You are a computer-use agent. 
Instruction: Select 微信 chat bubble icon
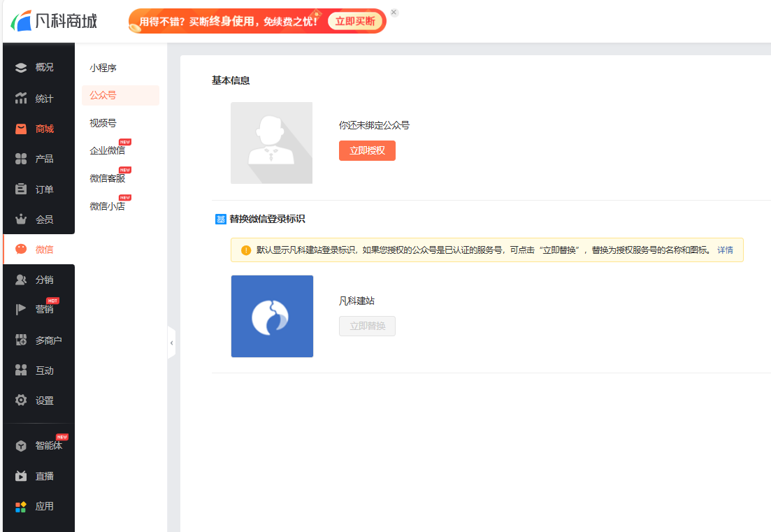21,250
